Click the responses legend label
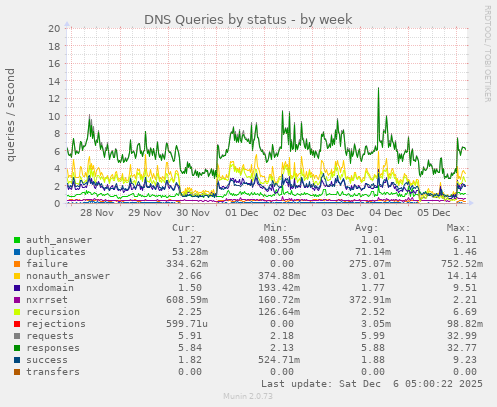Viewport: 497px width, 407px height. pyautogui.click(x=53, y=348)
